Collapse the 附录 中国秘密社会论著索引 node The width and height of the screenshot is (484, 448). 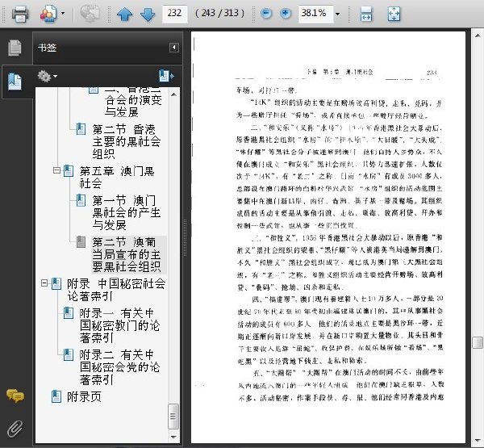[x=44, y=283]
